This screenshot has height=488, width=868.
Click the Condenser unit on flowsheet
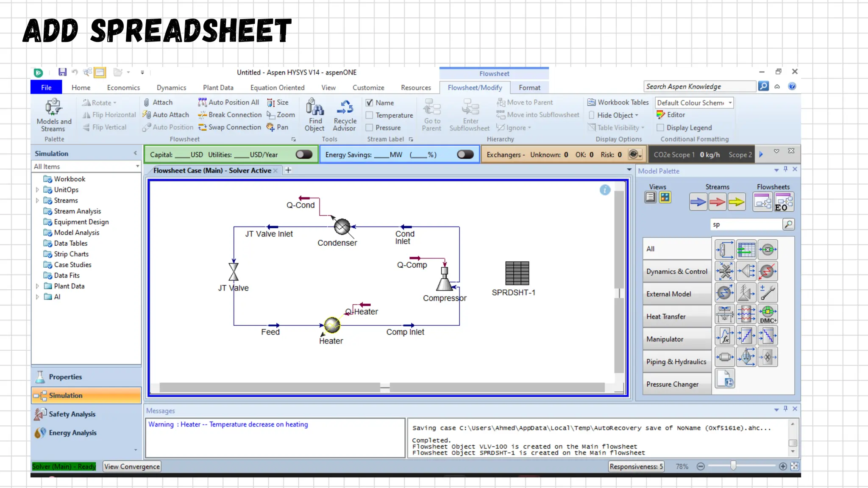(x=342, y=227)
